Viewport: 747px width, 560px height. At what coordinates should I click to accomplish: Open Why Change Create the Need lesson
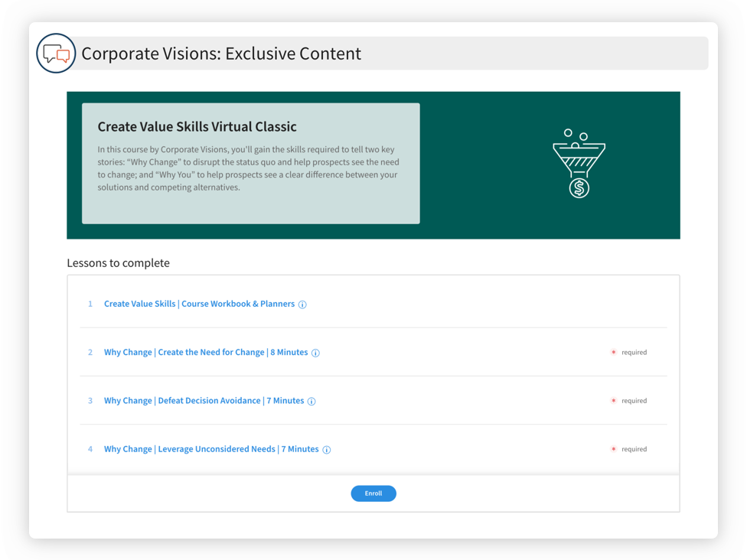pos(205,353)
